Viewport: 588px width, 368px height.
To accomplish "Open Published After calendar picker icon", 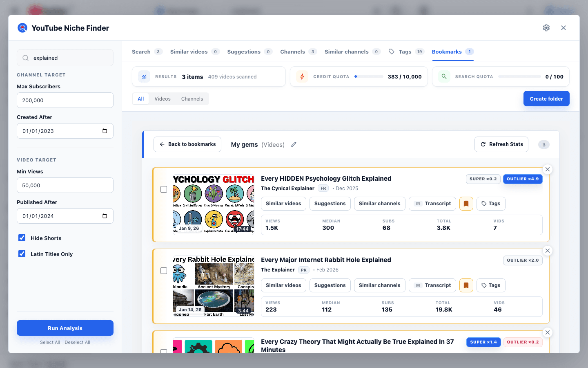I will pos(105,216).
